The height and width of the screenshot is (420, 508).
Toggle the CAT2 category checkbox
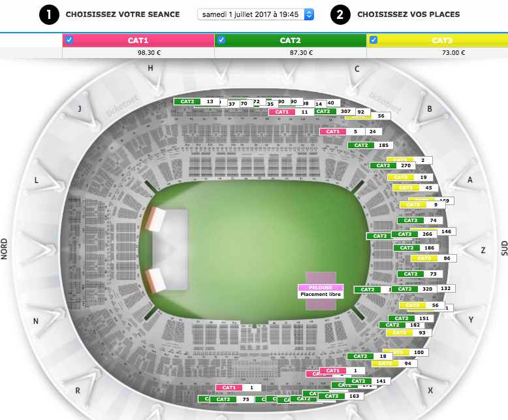(221, 40)
